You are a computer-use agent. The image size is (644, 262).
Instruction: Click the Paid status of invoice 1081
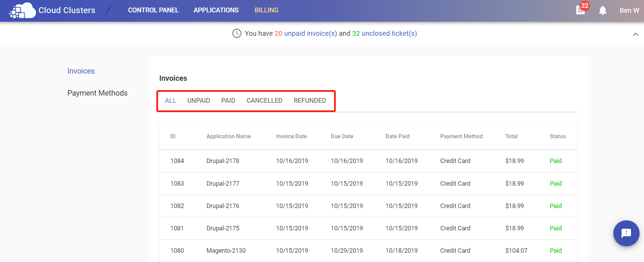pyautogui.click(x=555, y=228)
